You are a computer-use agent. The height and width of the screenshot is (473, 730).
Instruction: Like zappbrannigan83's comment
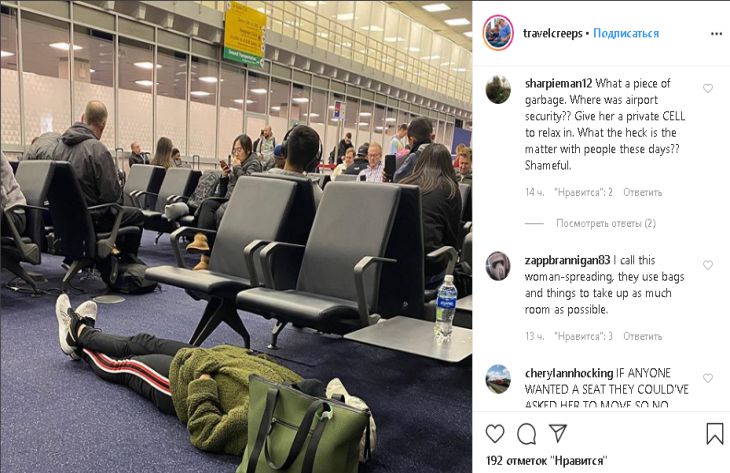(708, 265)
